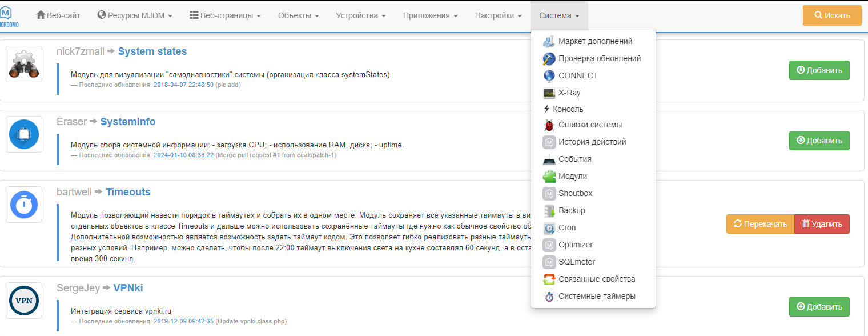The image size is (868, 336).
Task: Open the Объекты dropdown
Action: [x=298, y=15]
